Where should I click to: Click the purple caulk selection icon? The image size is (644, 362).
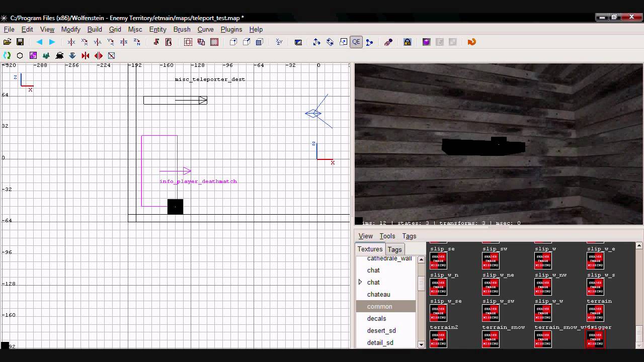33,55
